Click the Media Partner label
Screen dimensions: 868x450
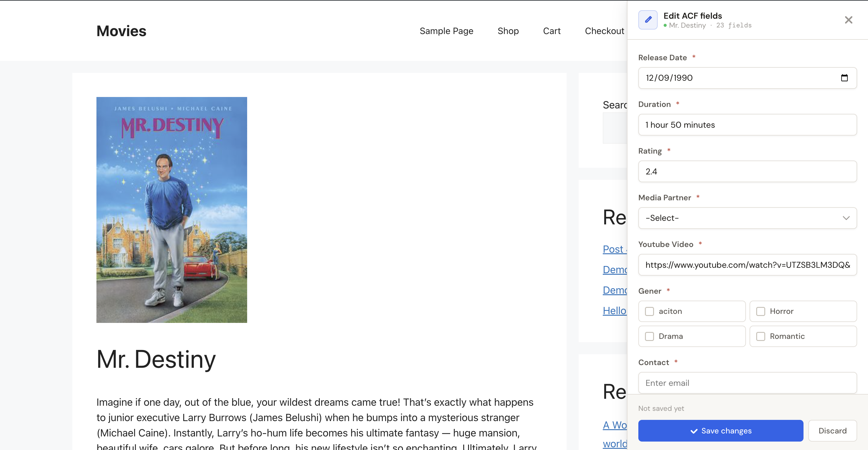click(665, 198)
